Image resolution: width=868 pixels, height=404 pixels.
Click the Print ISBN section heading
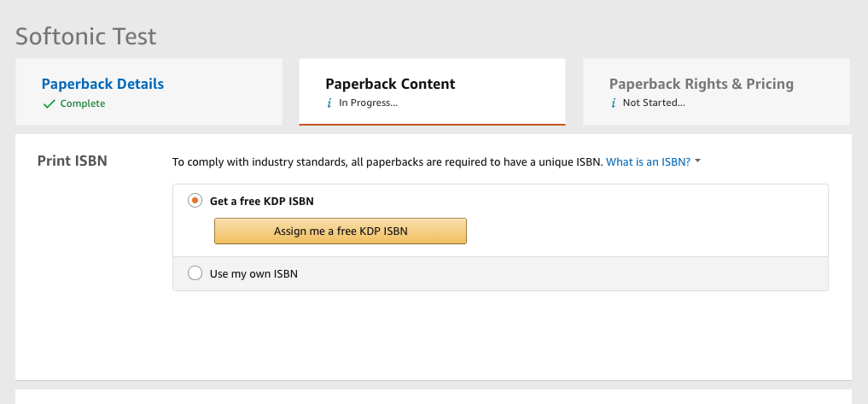pyautogui.click(x=73, y=161)
